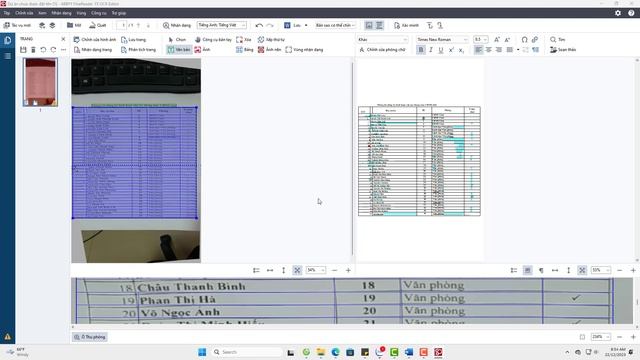This screenshot has width=640, height=360.
Task: Open the Vùng menu
Action: pos(81,13)
